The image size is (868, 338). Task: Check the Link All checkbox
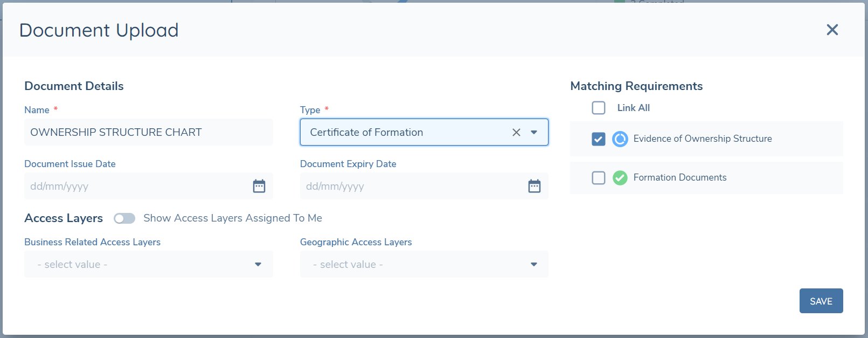coord(599,108)
